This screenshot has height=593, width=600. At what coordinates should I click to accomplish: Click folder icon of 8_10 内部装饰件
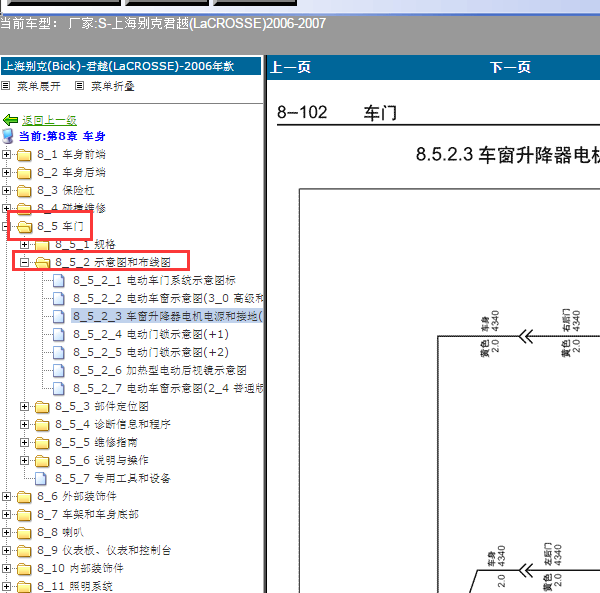coord(24,569)
